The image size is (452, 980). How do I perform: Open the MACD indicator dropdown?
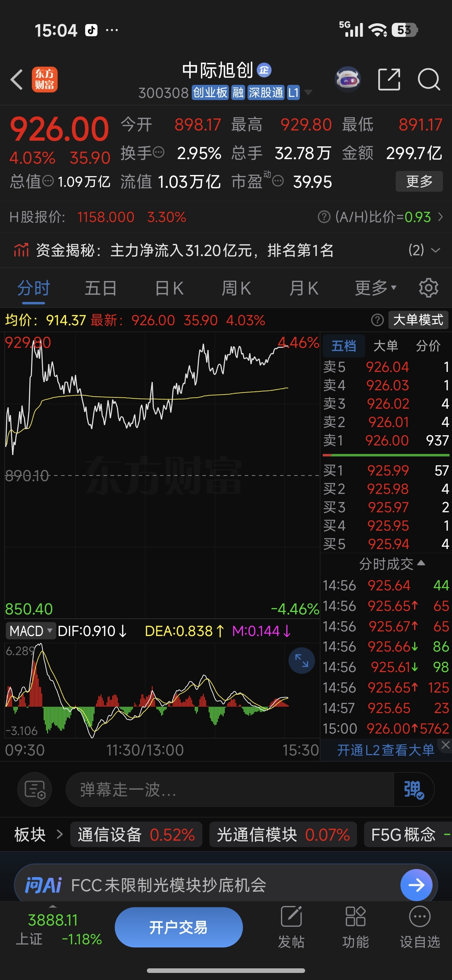(x=30, y=631)
